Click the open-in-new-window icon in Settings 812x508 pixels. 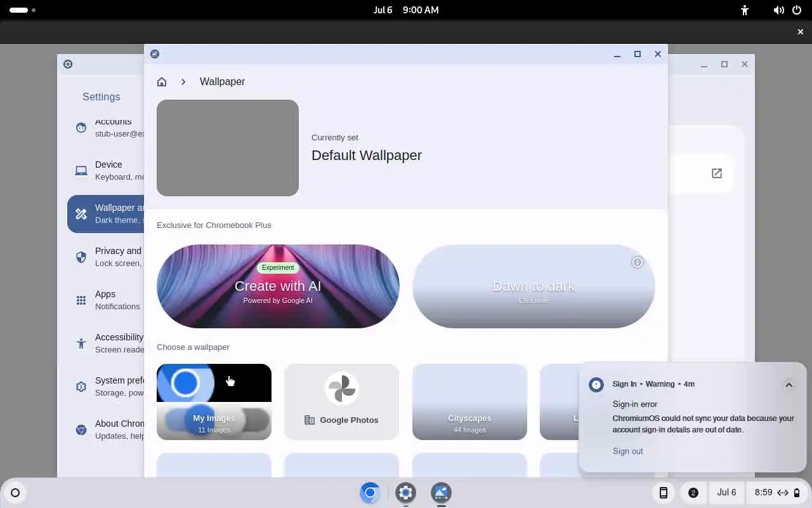click(x=717, y=173)
